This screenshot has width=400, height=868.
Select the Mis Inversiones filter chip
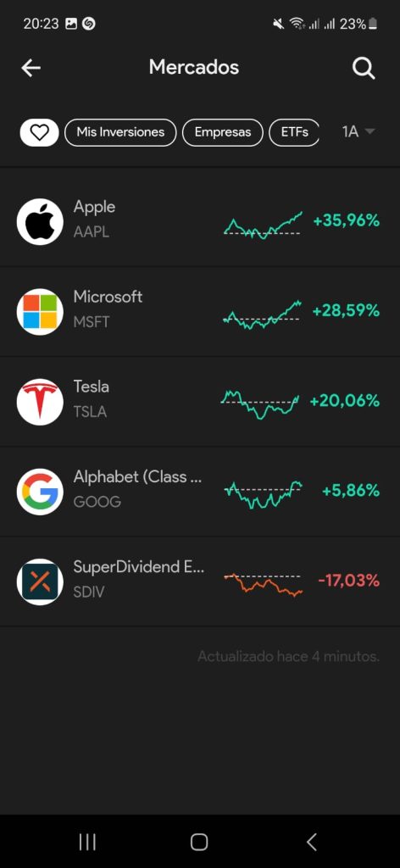point(120,132)
